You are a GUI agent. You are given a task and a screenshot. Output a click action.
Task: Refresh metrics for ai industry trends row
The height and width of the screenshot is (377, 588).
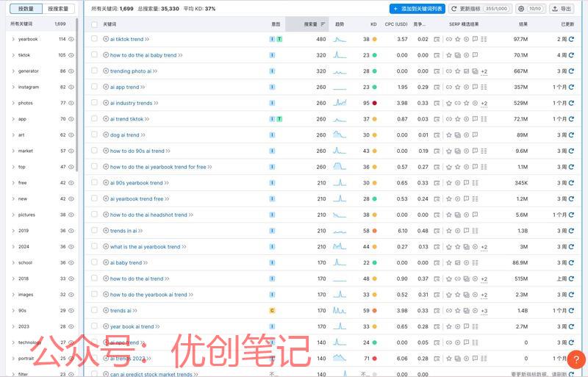click(x=571, y=103)
